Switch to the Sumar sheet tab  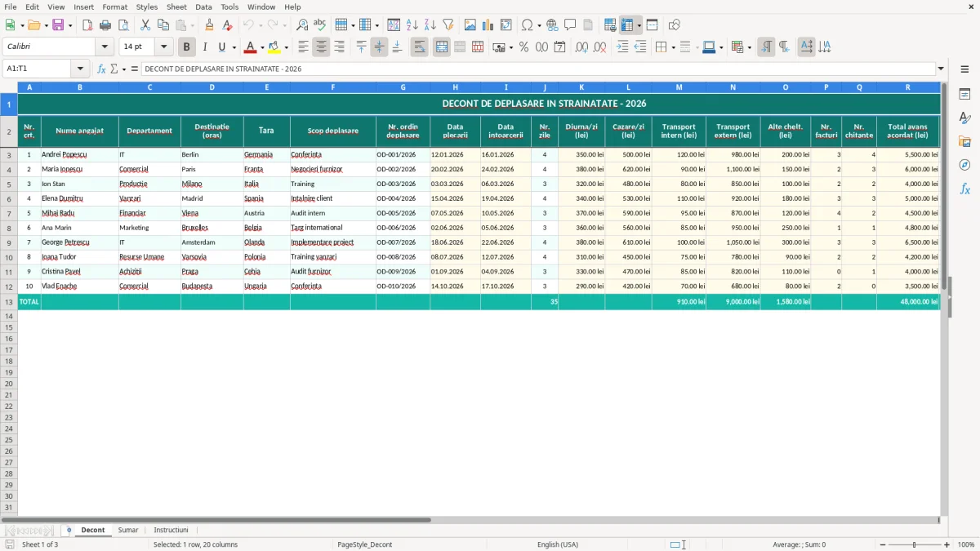click(128, 530)
